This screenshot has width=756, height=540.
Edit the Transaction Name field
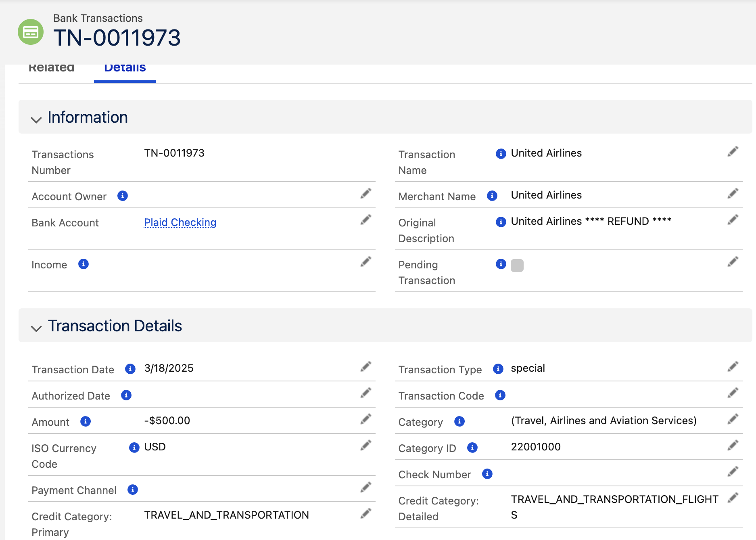[x=733, y=151]
